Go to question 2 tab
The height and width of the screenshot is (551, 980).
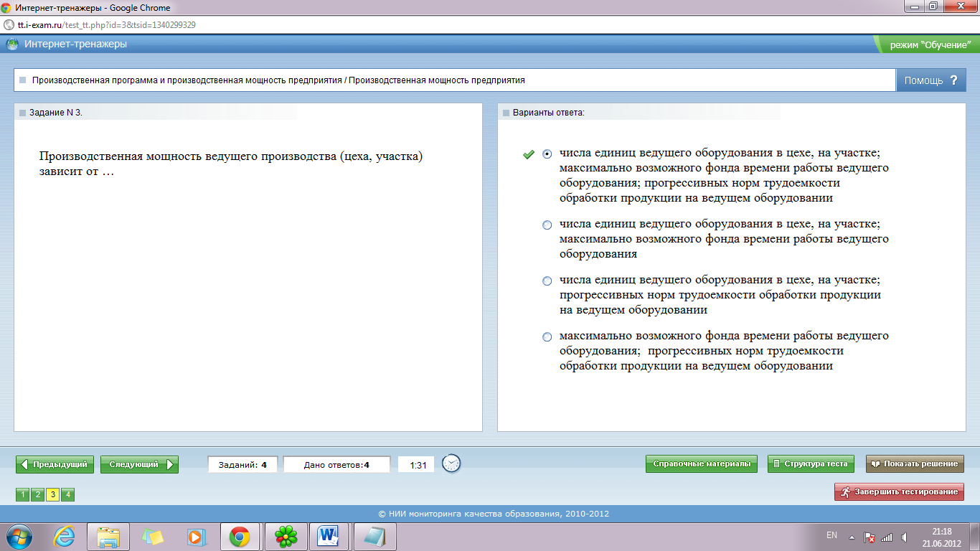37,494
